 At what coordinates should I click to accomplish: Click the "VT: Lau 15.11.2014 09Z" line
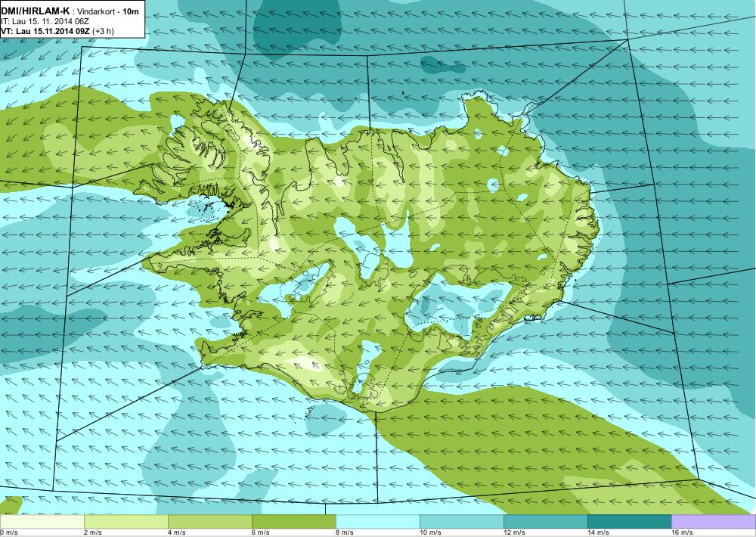click(x=45, y=31)
